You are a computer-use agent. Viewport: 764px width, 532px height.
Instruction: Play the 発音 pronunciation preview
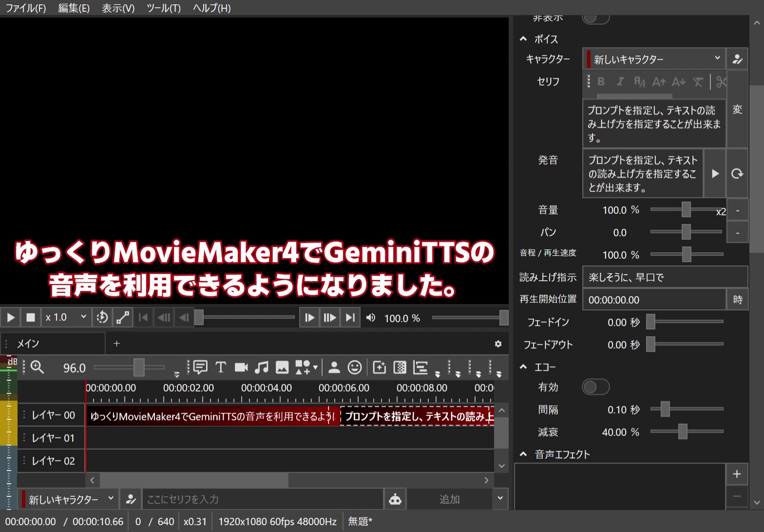click(715, 173)
